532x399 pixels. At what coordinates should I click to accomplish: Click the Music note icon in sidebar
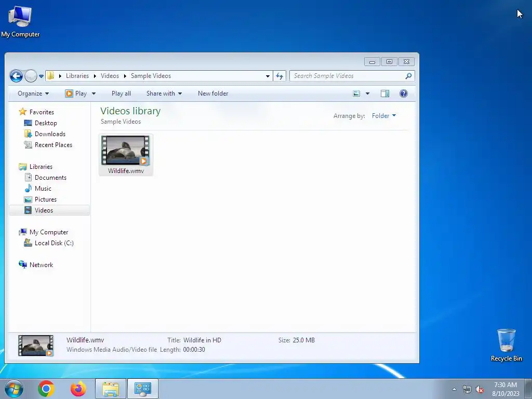pyautogui.click(x=28, y=188)
